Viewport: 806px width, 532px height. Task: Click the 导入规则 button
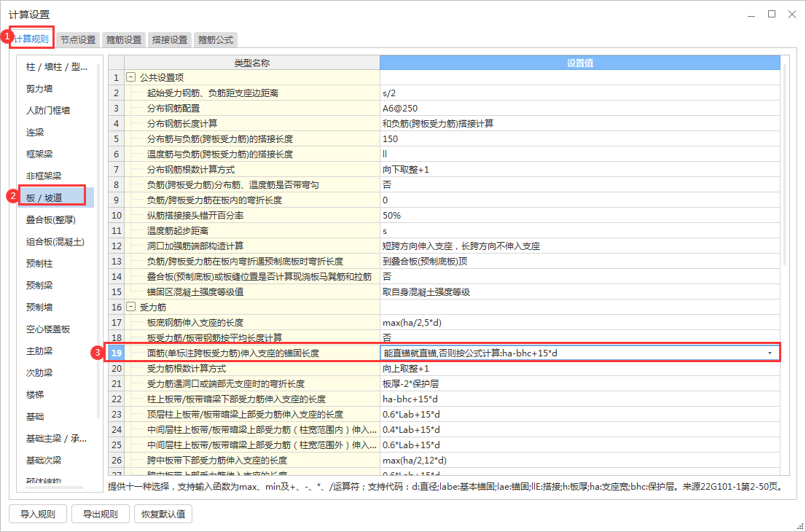point(37,514)
